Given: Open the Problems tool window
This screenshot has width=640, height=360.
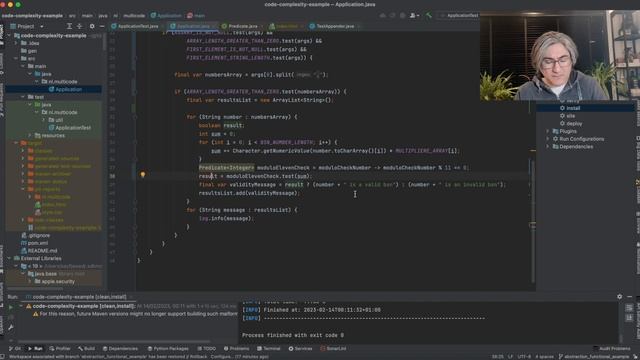Looking at the screenshot, I should coord(236,349).
